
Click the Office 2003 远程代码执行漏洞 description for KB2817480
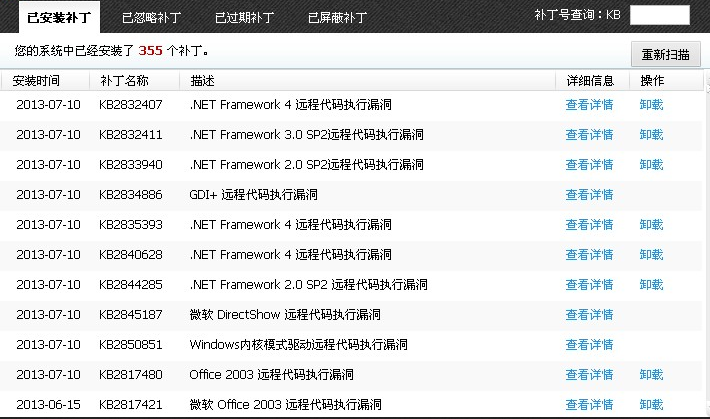pos(272,375)
